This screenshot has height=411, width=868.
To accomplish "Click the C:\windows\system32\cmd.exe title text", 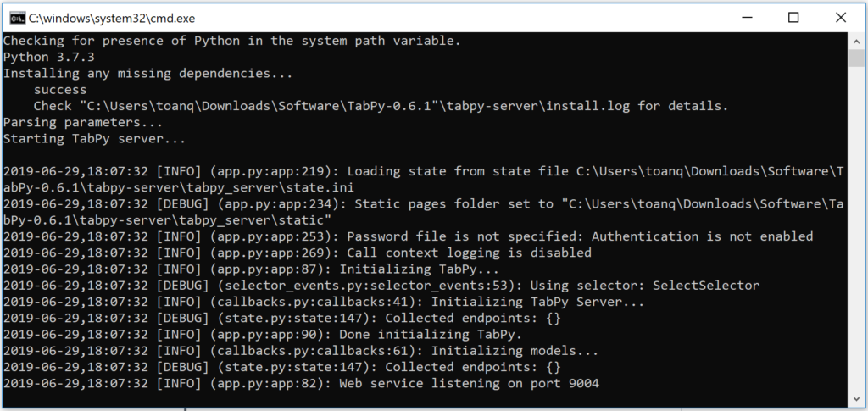I will pos(113,19).
